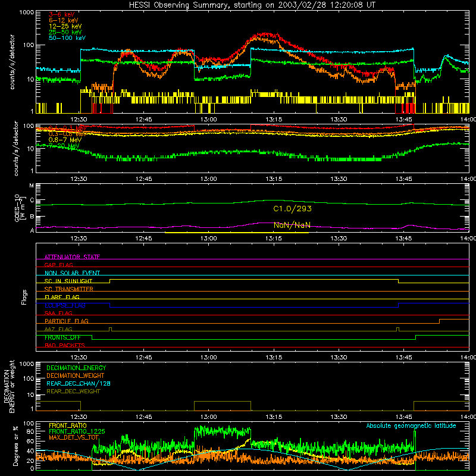The image size is (476, 476).
Task: Select the FRONTS_OFF flag label
Action: pyautogui.click(x=62, y=337)
